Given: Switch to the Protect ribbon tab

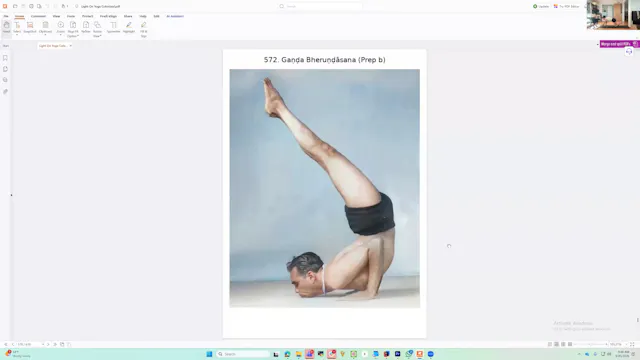Looking at the screenshot, I should 88,16.
